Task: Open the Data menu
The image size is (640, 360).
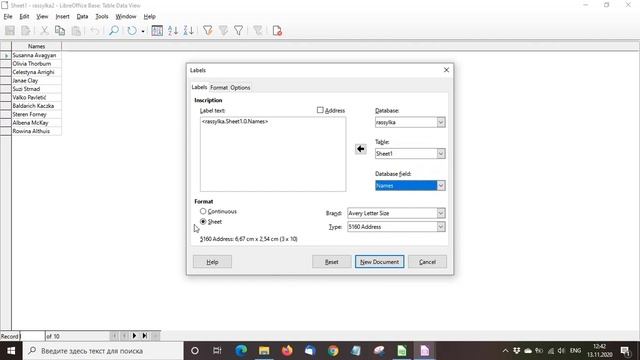Action: [82, 16]
